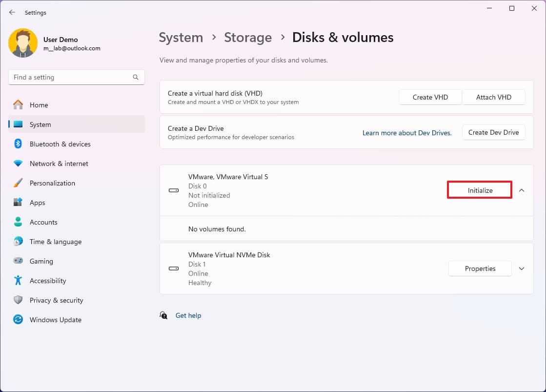Open Learn more about Dev Drives link
Viewport: 546px width, 392px height.
pos(407,133)
